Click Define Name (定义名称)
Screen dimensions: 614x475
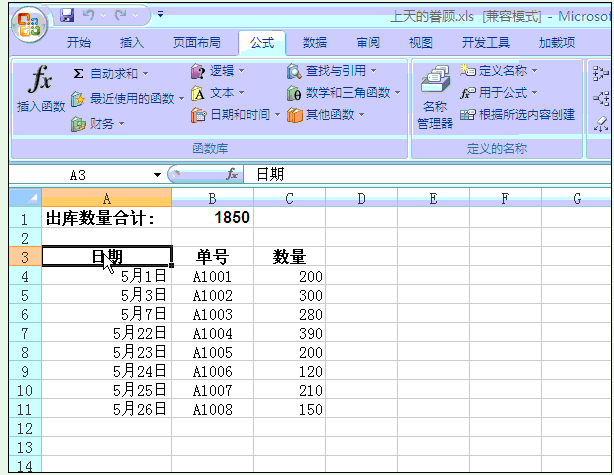[x=498, y=71]
